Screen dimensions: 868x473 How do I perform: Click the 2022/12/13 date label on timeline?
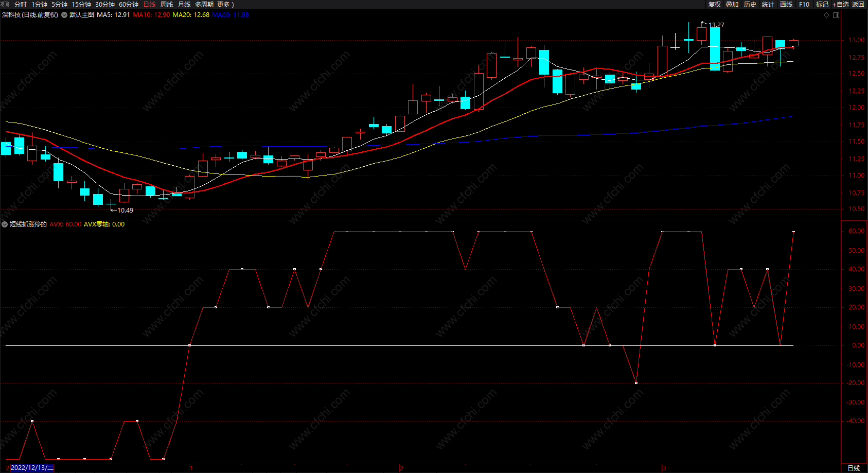(32, 468)
